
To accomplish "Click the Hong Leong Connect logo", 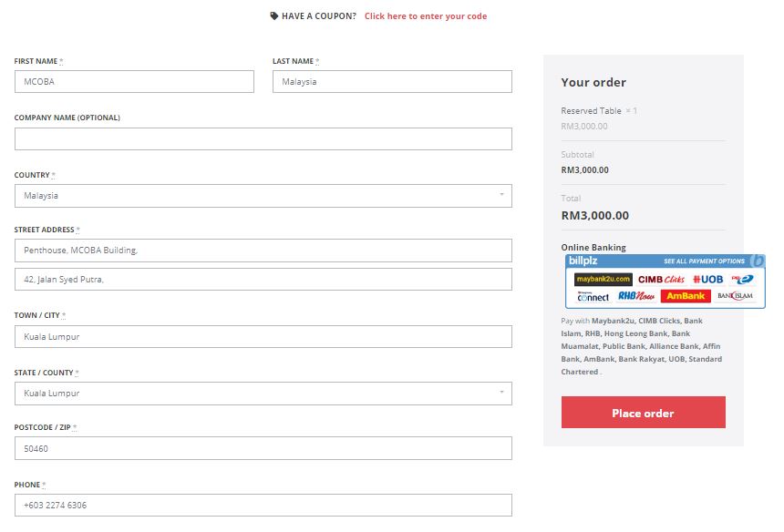I will tap(593, 296).
